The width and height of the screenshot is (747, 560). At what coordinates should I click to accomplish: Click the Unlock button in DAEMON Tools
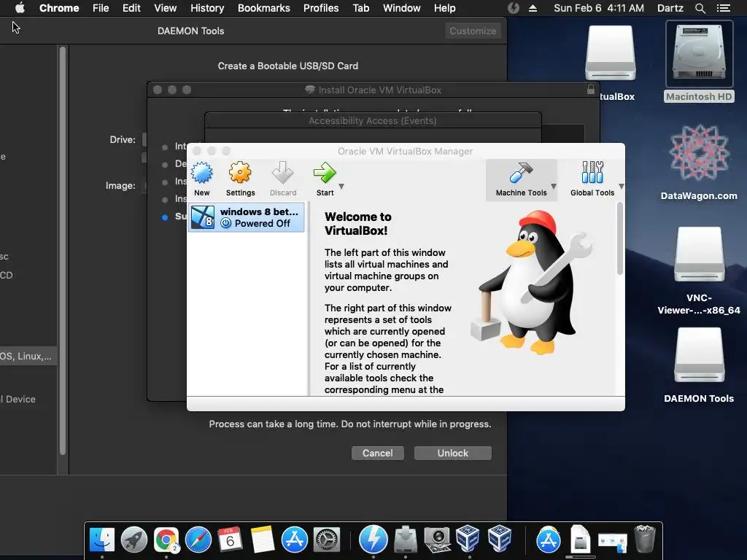point(452,453)
